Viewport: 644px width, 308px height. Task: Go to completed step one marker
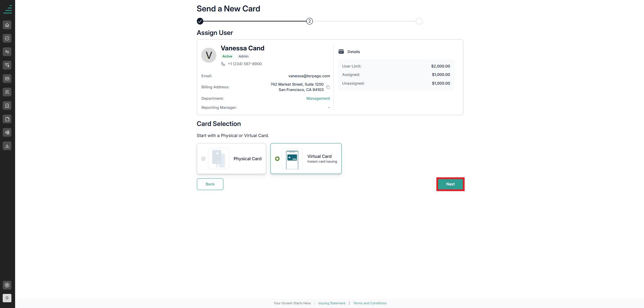(200, 21)
